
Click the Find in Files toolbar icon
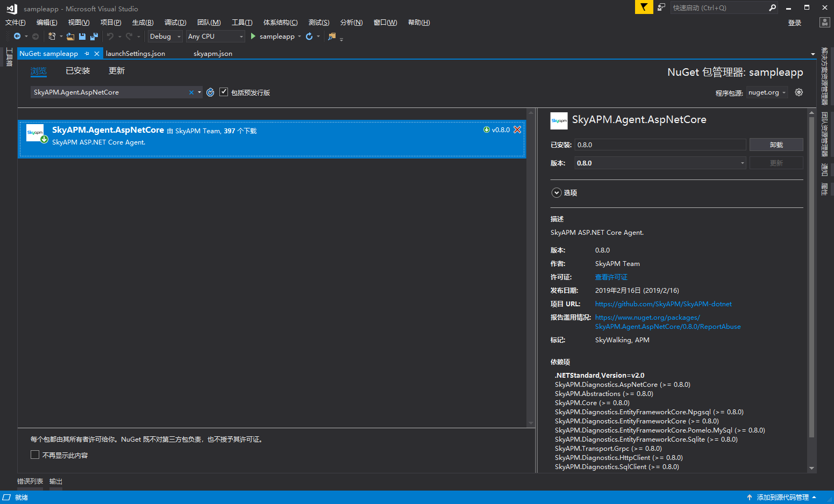point(332,36)
